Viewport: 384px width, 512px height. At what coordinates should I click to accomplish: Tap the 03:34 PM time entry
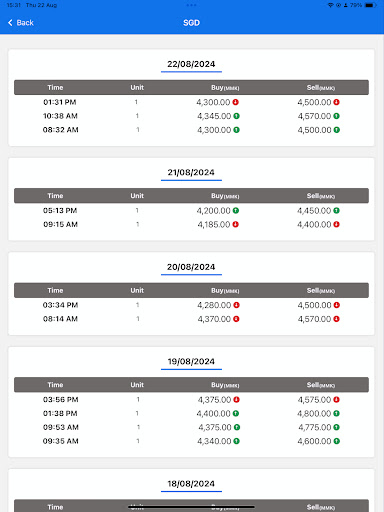point(60,305)
